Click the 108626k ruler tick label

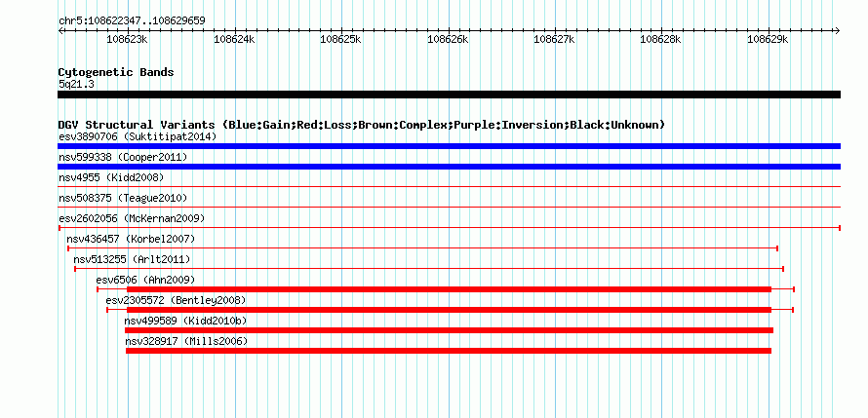448,39
